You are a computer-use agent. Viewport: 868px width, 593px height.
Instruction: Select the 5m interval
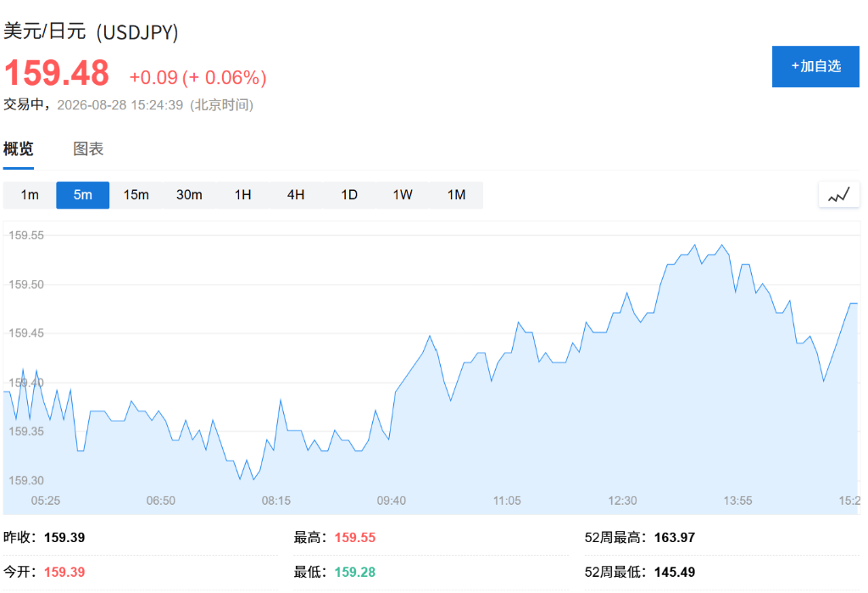(82, 195)
